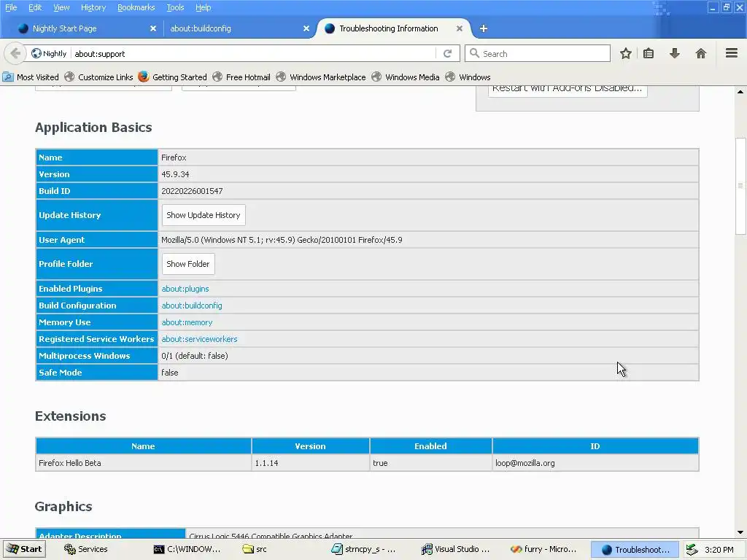Screen dimensions: 747x560
Task: Switch to Services taskbar item
Action: (86, 549)
